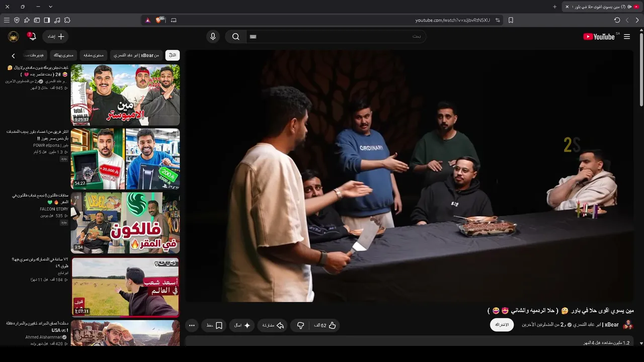Open the title above POWR eSports channel
The height and width of the screenshot is (362, 644).
38,135
